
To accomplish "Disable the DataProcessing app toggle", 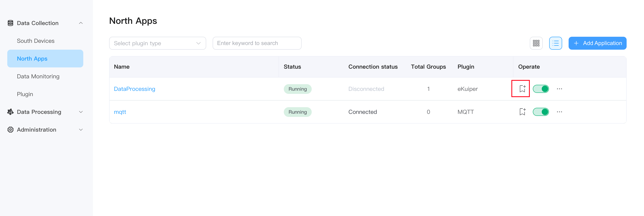I will click(x=541, y=89).
